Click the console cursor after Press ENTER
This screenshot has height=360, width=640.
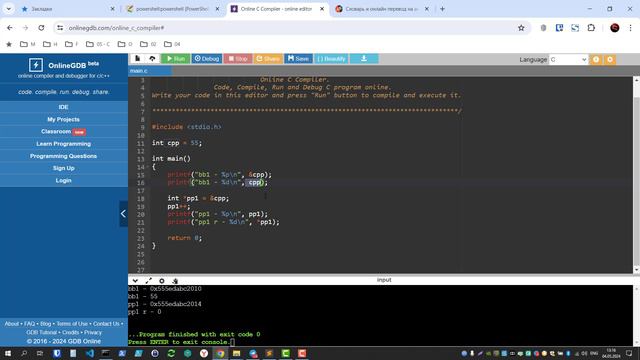pos(232,342)
